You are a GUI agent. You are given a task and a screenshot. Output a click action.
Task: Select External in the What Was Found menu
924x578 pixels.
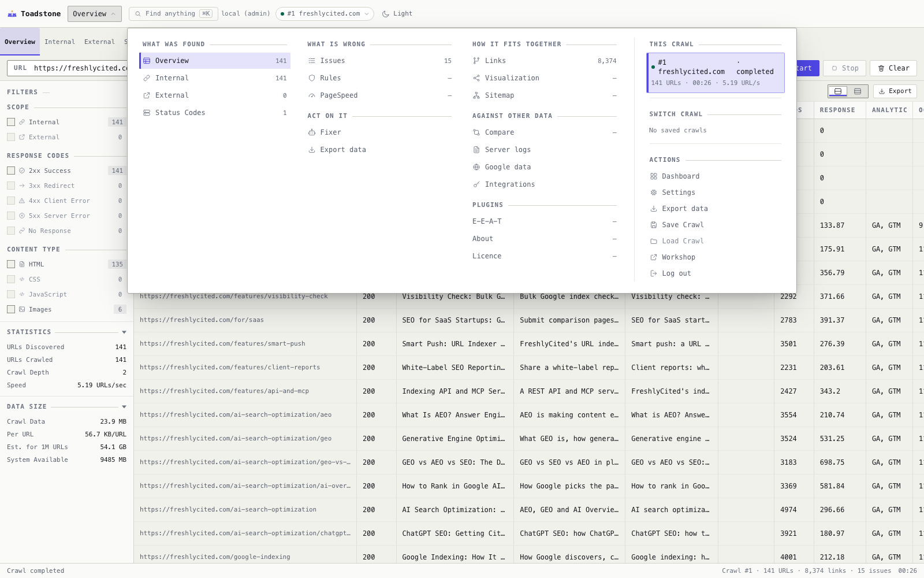(215, 95)
